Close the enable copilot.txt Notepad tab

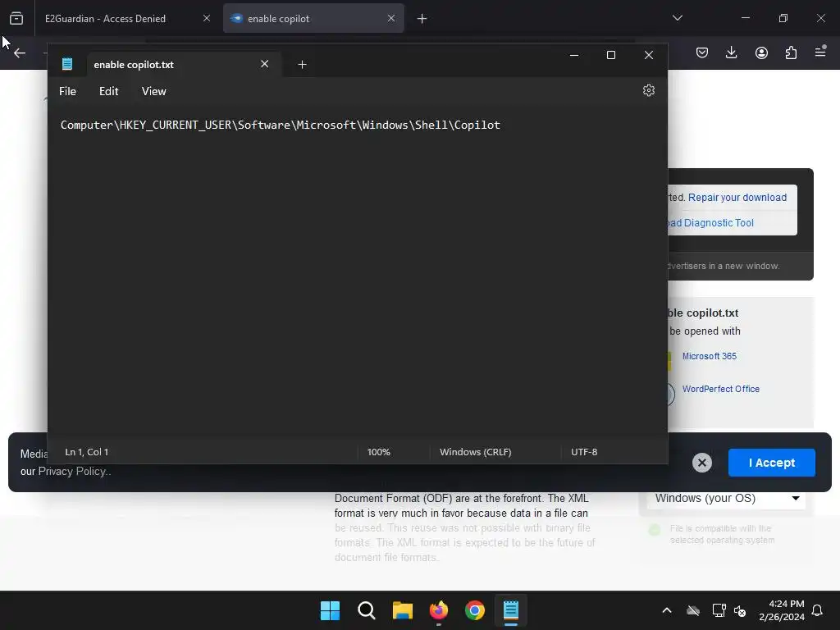click(265, 64)
